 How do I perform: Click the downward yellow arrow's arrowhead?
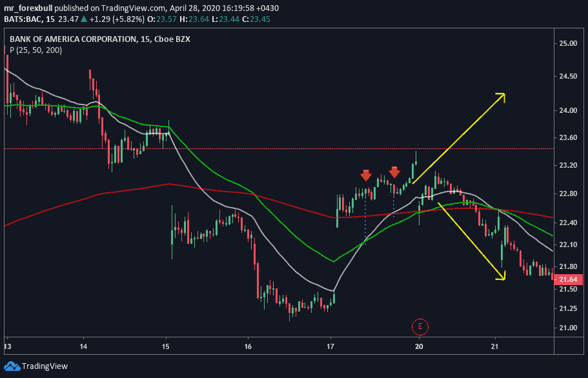coord(501,277)
